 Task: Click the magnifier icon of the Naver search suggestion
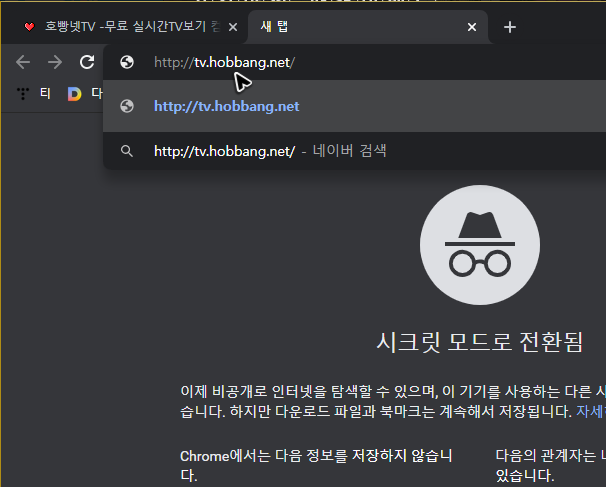[x=127, y=151]
